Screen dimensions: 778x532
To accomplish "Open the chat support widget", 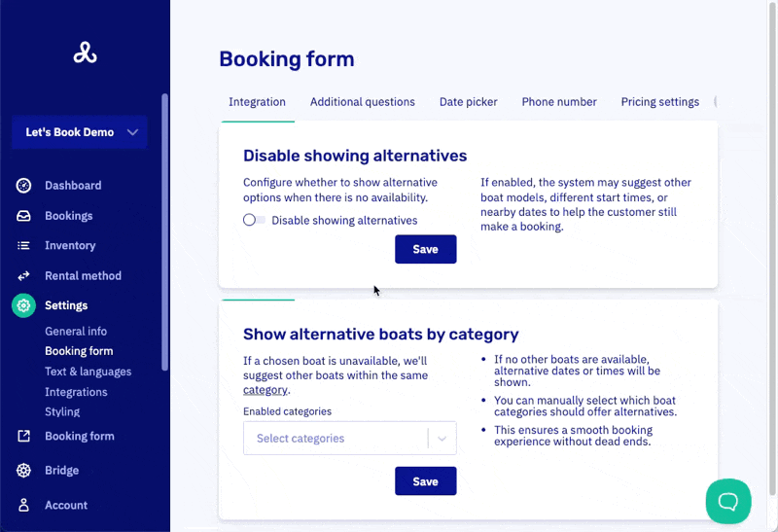I will 728,501.
